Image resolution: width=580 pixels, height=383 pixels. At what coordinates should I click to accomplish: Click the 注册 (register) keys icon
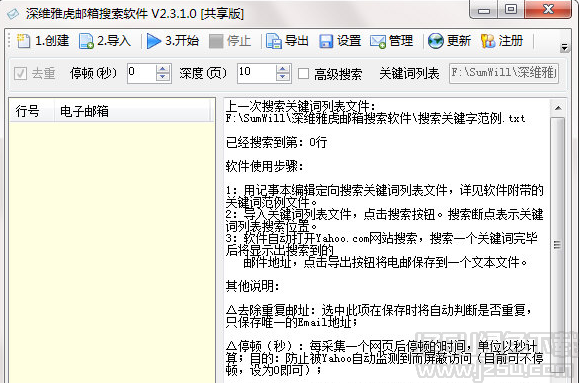click(x=488, y=41)
